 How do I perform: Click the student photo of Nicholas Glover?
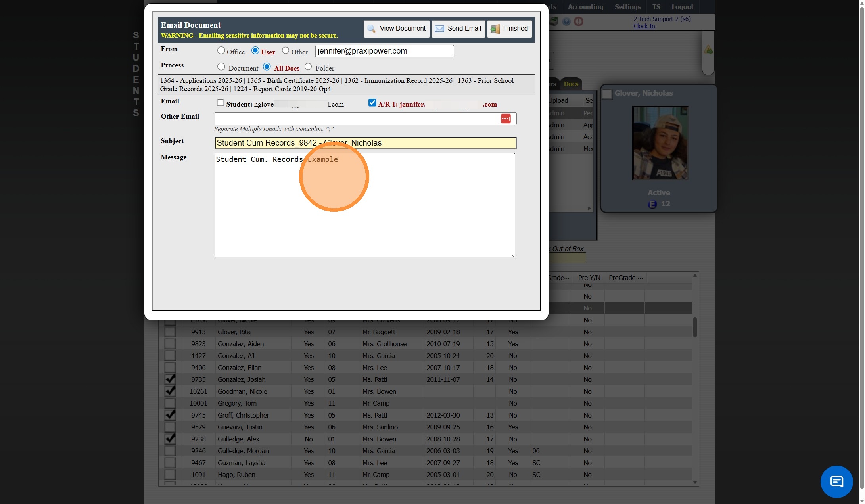660,143
